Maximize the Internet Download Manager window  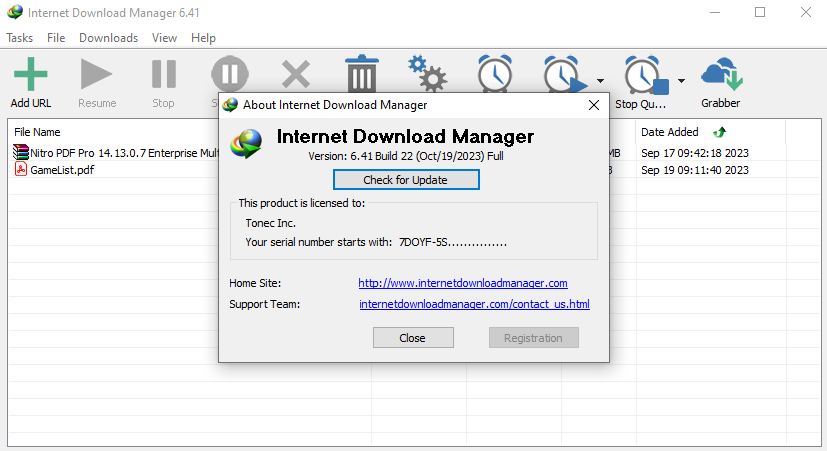[x=760, y=12]
